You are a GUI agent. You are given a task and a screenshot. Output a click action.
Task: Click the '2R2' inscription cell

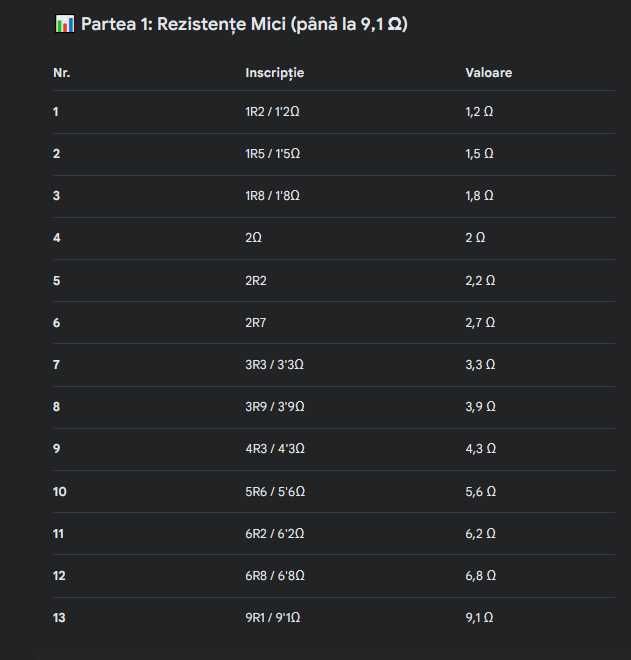[256, 281]
